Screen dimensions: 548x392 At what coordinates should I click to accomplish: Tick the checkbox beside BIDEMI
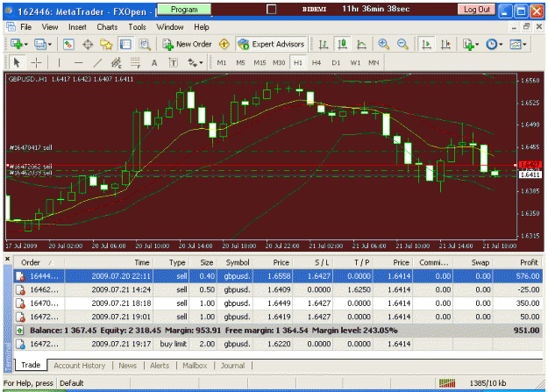[x=271, y=9]
